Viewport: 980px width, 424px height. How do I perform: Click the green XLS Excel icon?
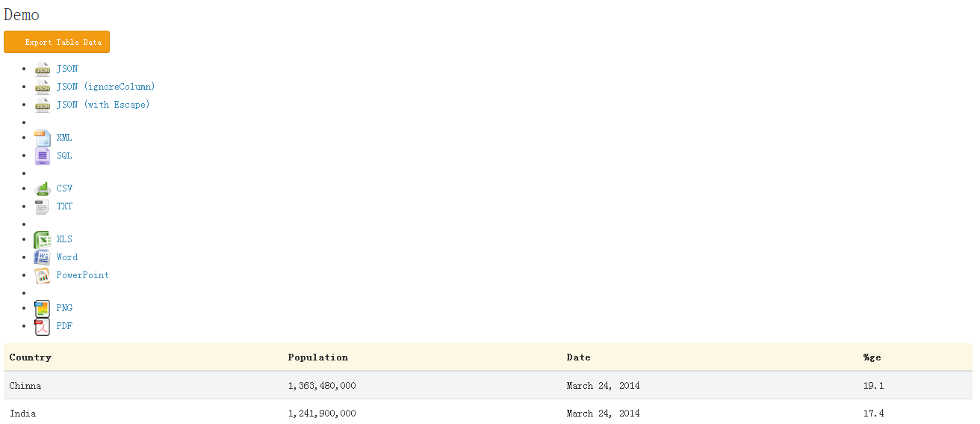pos(43,239)
